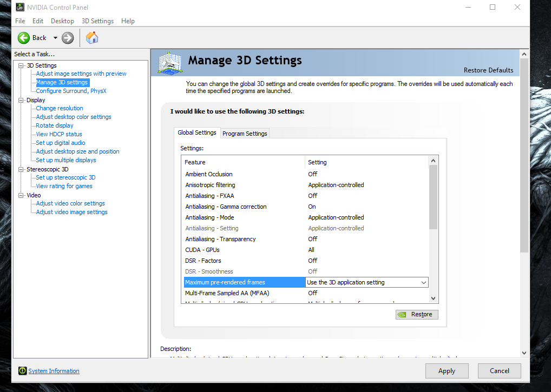Click main panel scroll up arrow
551x392 pixels.
524,54
